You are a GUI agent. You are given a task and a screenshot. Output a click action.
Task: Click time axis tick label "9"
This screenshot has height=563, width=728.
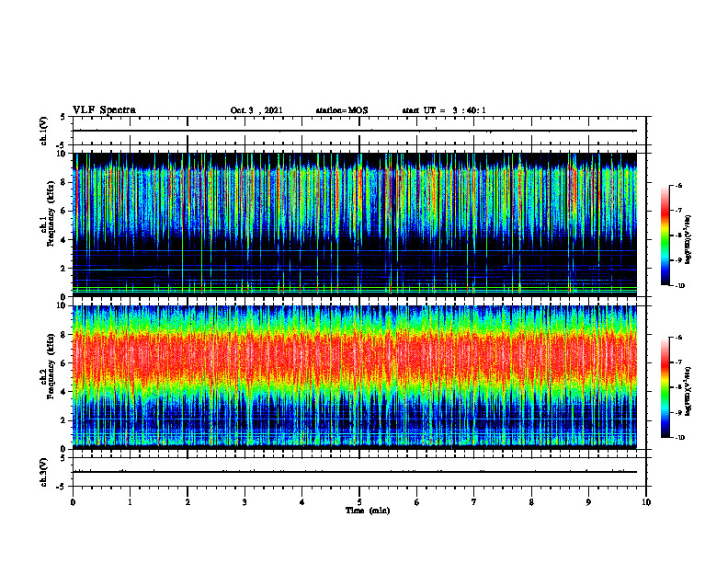coord(588,502)
